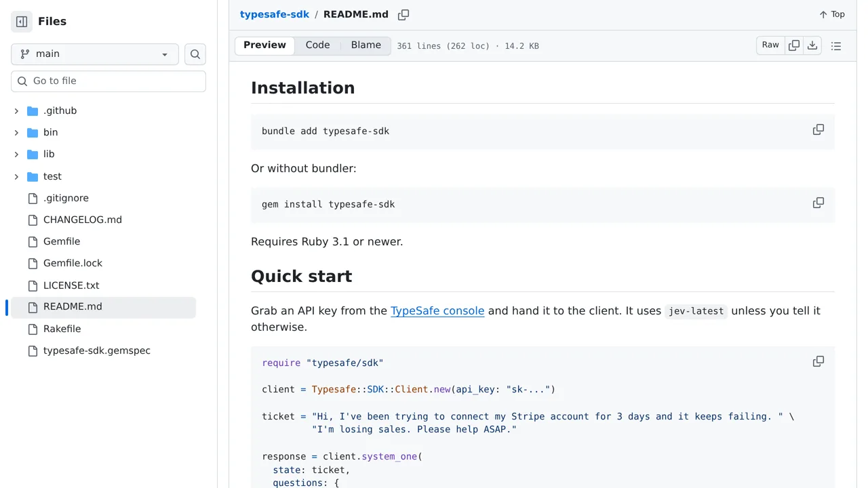Click the typesafe-sdk.gemspec file icon
Screen dimensions: 868x488
pos(33,350)
